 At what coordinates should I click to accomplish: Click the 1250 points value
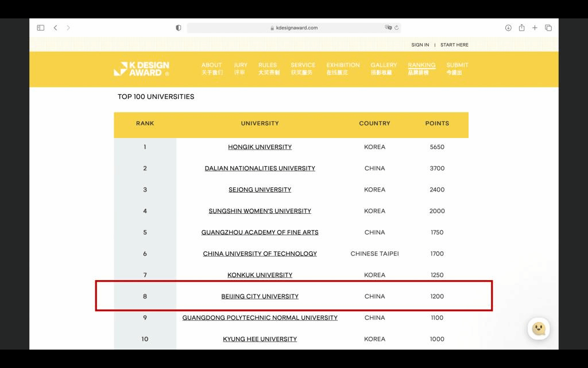(437, 275)
